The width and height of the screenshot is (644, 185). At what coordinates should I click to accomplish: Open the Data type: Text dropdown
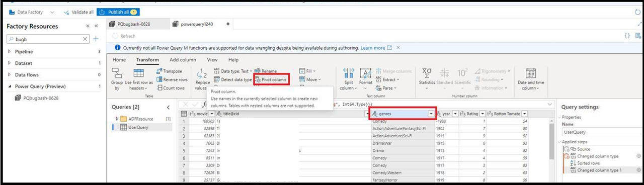coord(232,71)
